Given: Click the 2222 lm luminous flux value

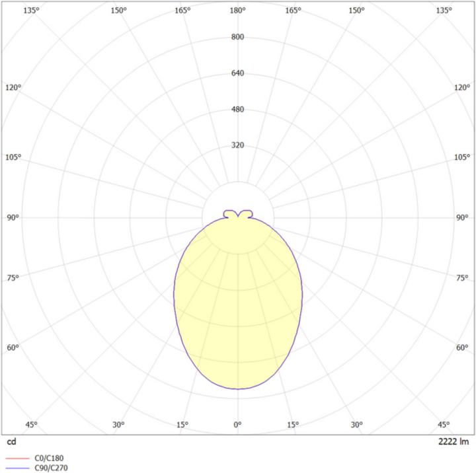Looking at the screenshot, I should 454,441.
